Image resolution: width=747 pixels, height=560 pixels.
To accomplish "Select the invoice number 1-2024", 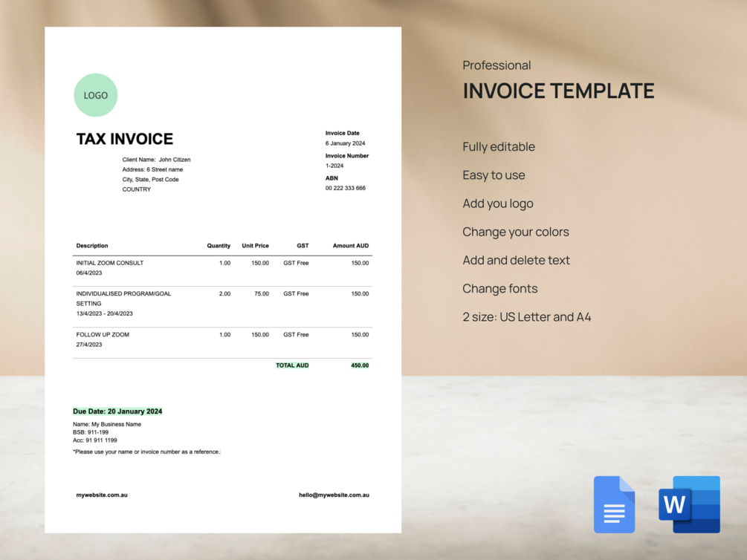I will click(x=333, y=166).
